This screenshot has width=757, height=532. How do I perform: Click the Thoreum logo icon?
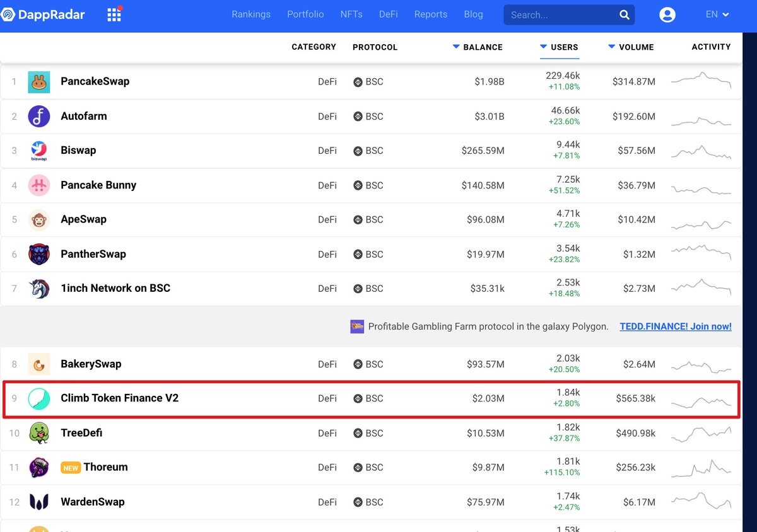(x=39, y=467)
